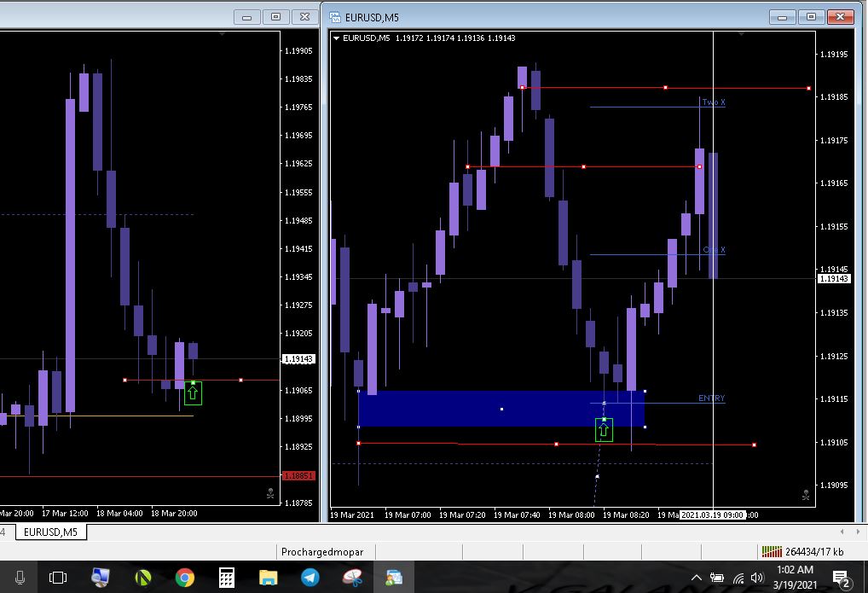Viewport: 868px width, 593px height.
Task: Click the Prochargedmopar profile in status bar
Action: [322, 552]
